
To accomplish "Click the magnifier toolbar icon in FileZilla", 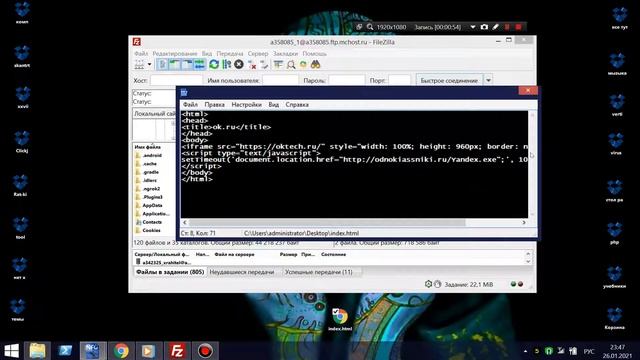I will coord(291,64).
